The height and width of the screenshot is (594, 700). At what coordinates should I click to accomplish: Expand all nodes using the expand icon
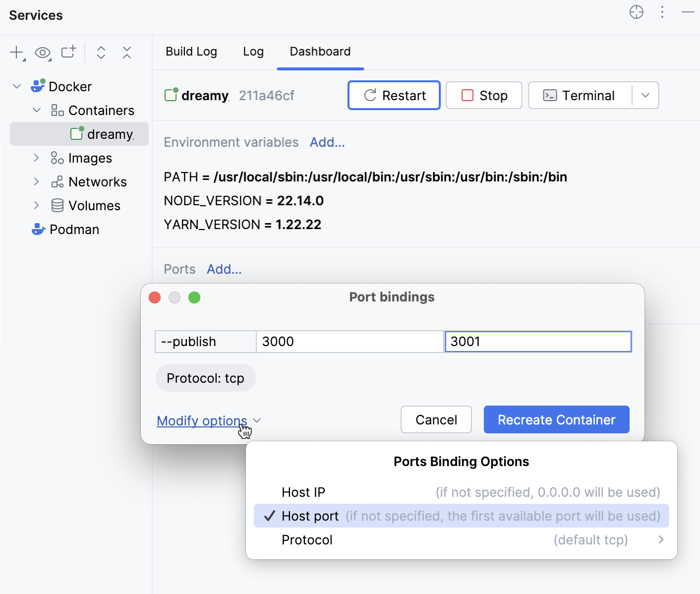pos(101,52)
